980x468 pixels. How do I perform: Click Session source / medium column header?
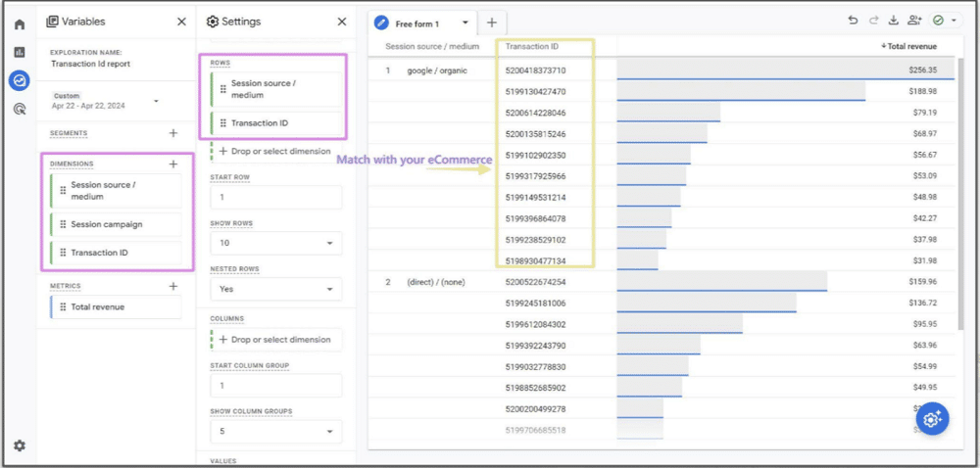(x=432, y=46)
